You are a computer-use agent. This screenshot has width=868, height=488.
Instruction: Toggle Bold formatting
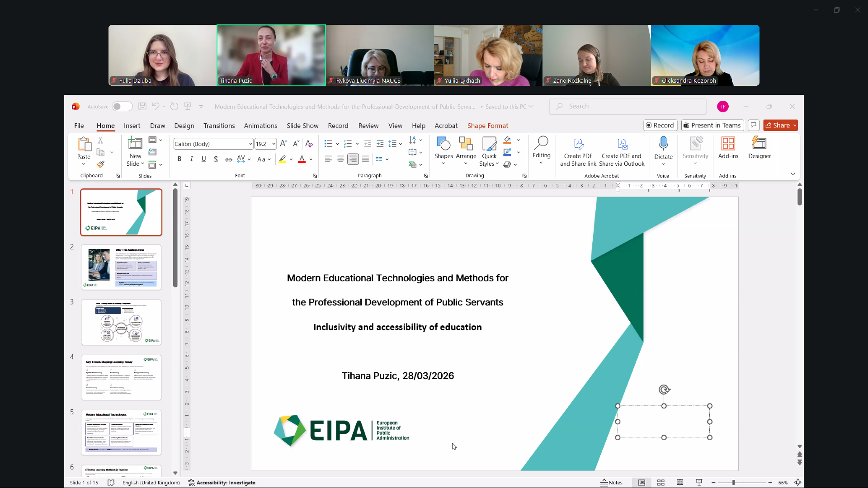pos(179,159)
